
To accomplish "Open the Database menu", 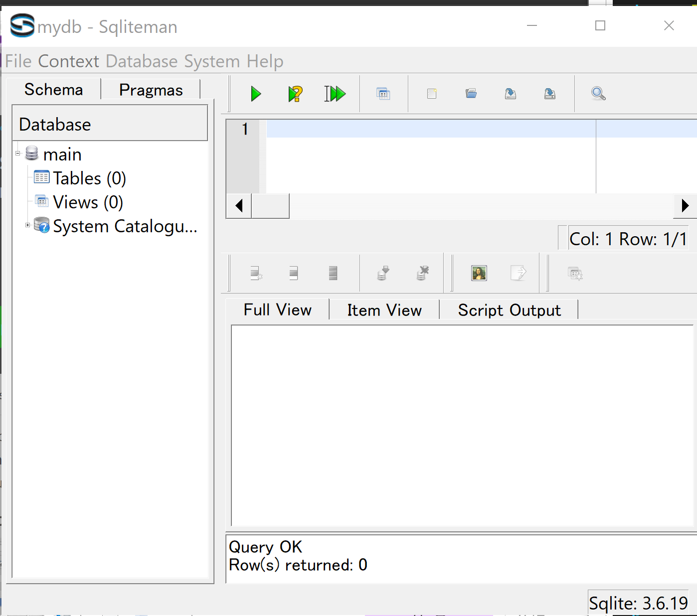I will 142,61.
